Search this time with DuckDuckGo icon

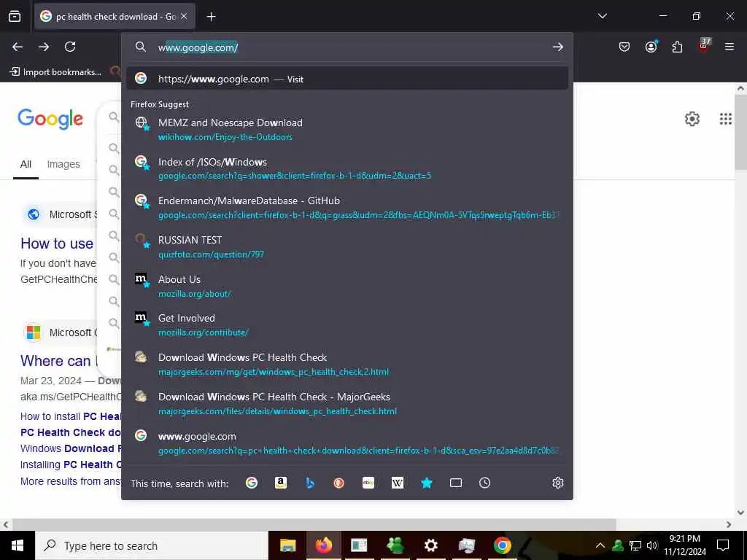[338, 483]
